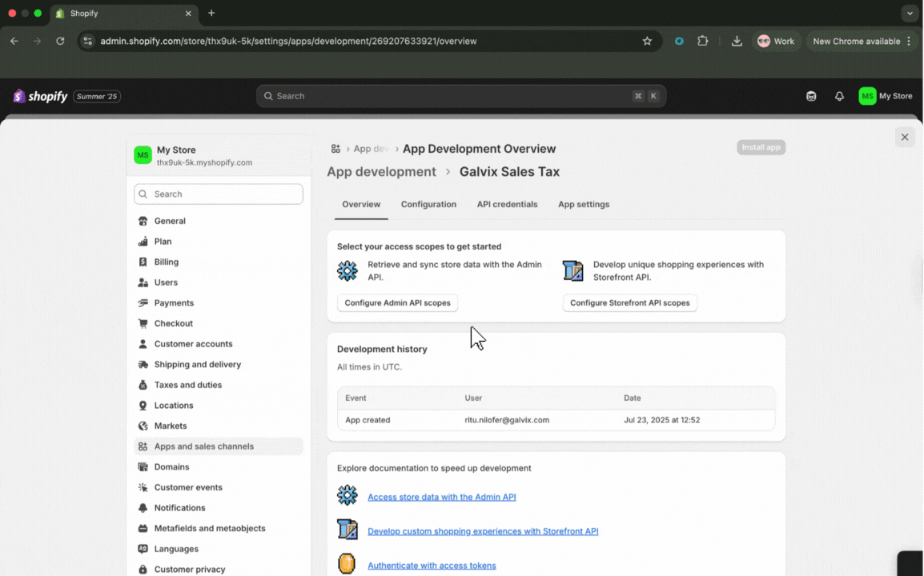The height and width of the screenshot is (576, 924).
Task: Open Domains settings
Action: (x=218, y=467)
